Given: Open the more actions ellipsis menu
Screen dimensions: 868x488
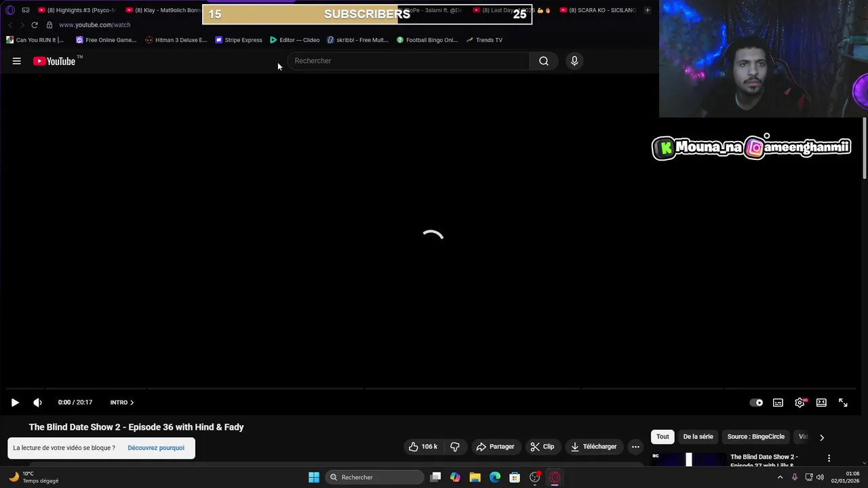Looking at the screenshot, I should (x=635, y=447).
